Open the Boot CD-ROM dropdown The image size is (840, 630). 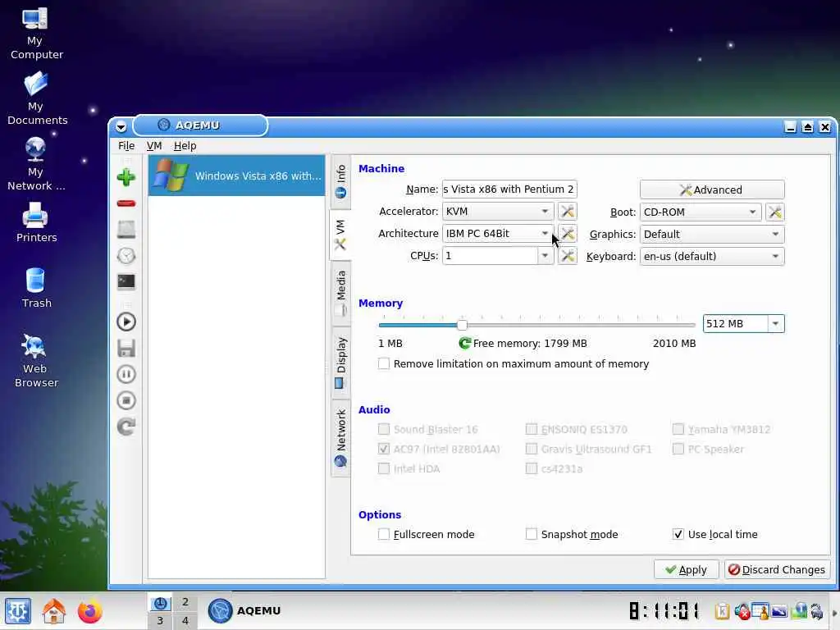coord(701,212)
